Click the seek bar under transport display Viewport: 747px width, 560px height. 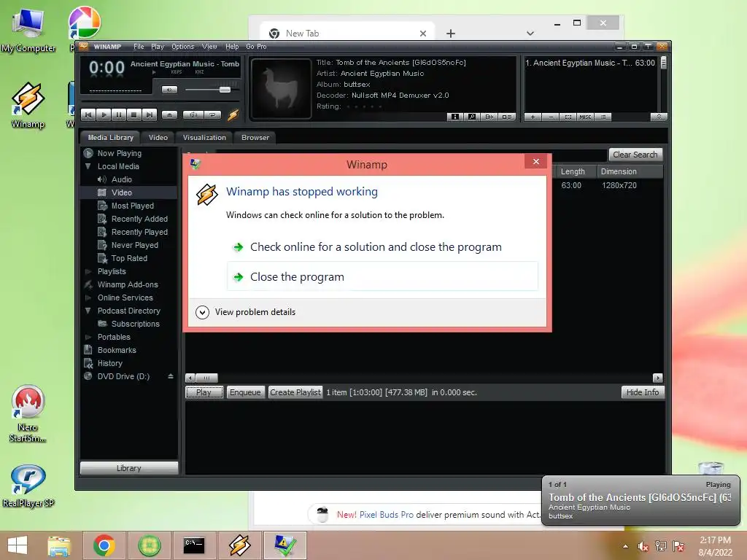[x=160, y=101]
